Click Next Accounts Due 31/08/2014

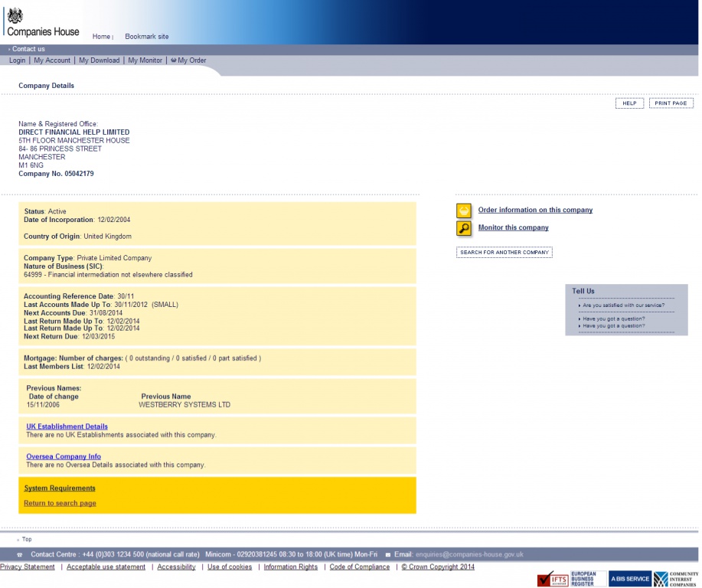73,313
